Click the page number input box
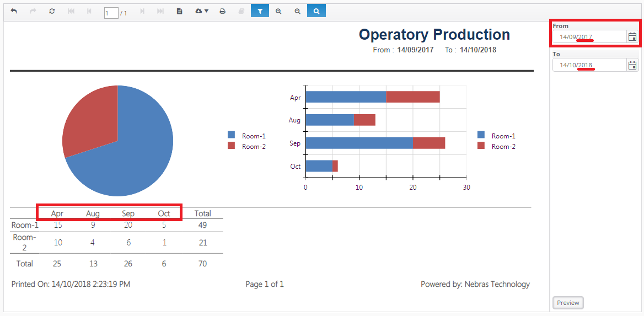Screen dimensions: 644x316 click(111, 12)
